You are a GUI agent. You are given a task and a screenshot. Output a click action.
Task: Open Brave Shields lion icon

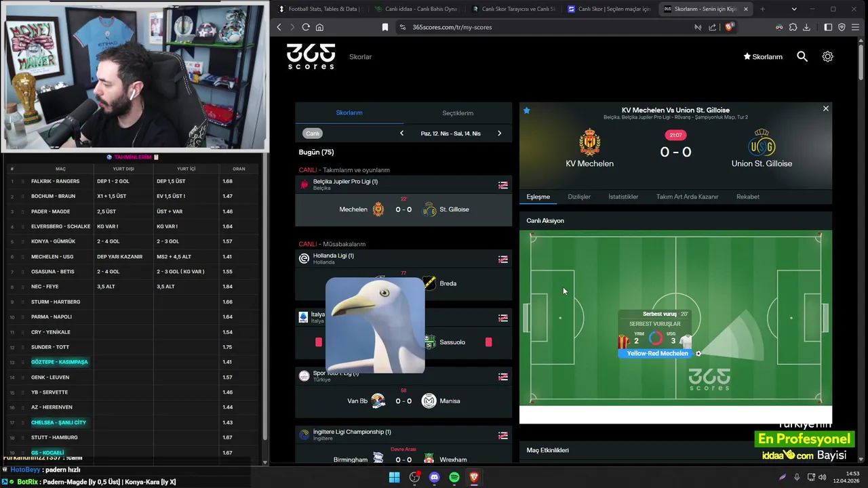(729, 27)
